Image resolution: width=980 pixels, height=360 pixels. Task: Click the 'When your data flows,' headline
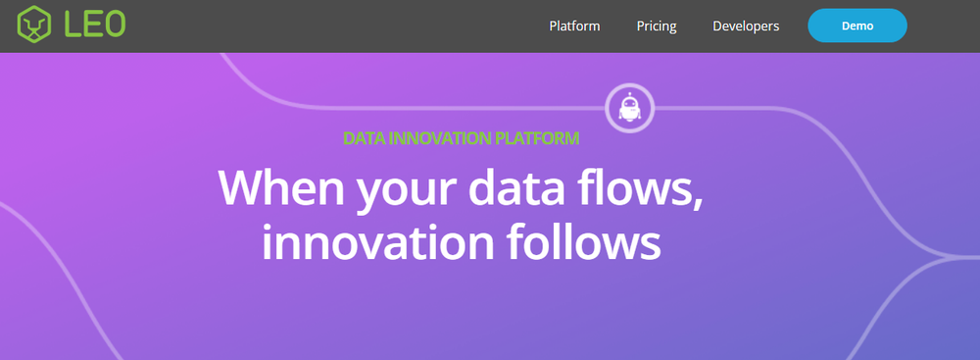[462, 187]
